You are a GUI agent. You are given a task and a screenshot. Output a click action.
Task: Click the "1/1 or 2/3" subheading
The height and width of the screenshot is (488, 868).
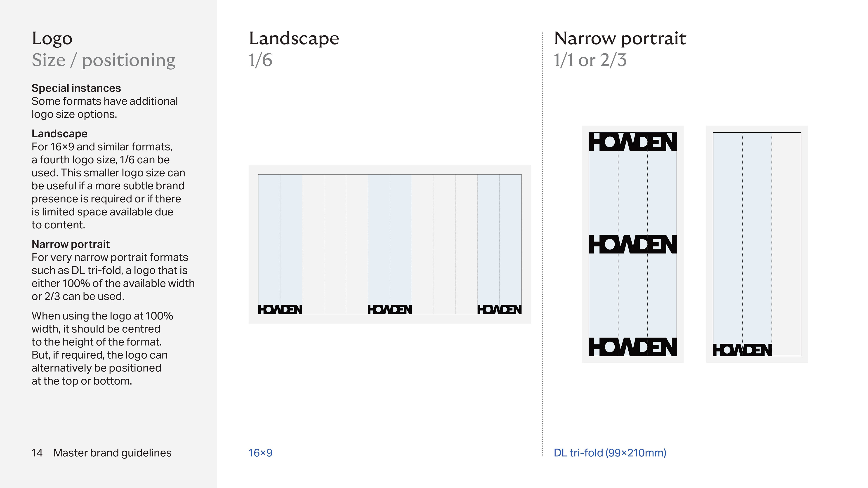click(590, 60)
